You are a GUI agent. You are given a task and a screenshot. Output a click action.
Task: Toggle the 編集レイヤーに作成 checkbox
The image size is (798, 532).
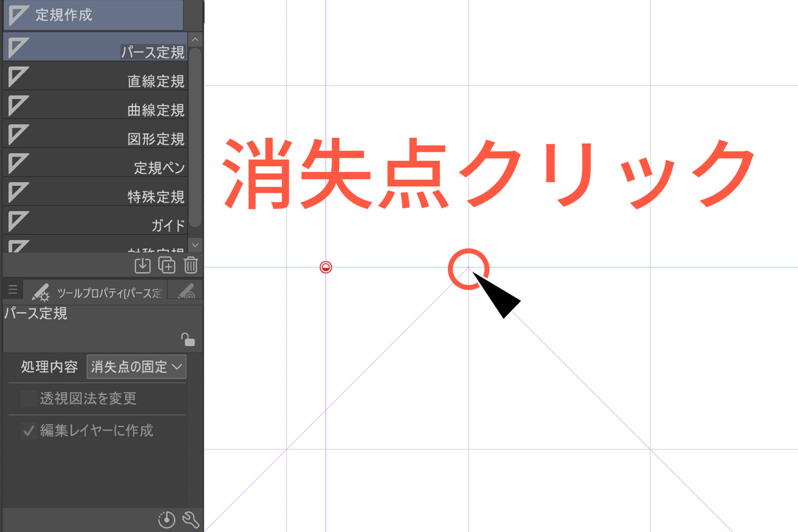tap(28, 431)
